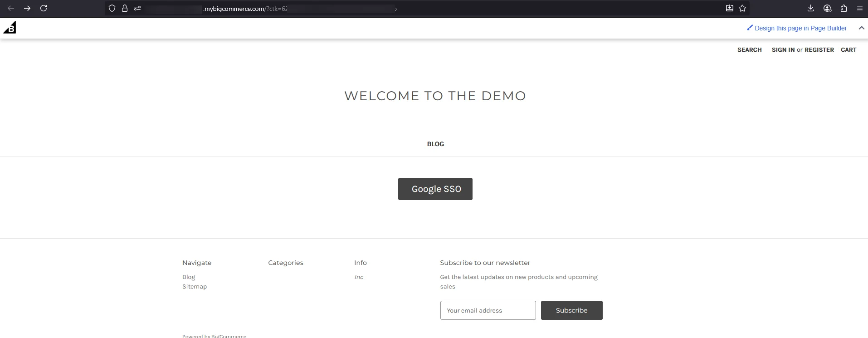Click REGISTER in the top navigation

819,50
